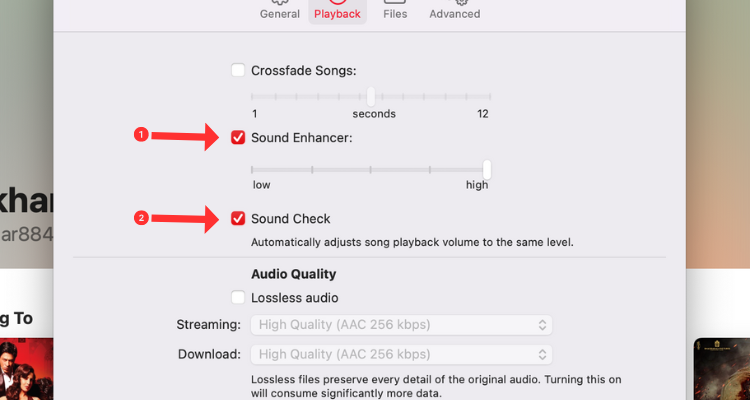
Task: Go to the Advanced preferences tab
Action: click(454, 11)
